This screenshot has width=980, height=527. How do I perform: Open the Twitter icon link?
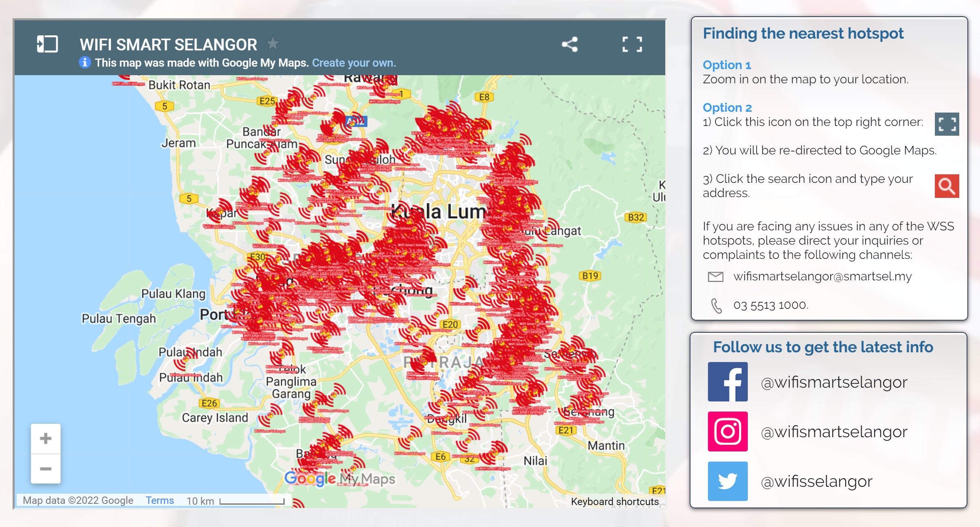727,481
